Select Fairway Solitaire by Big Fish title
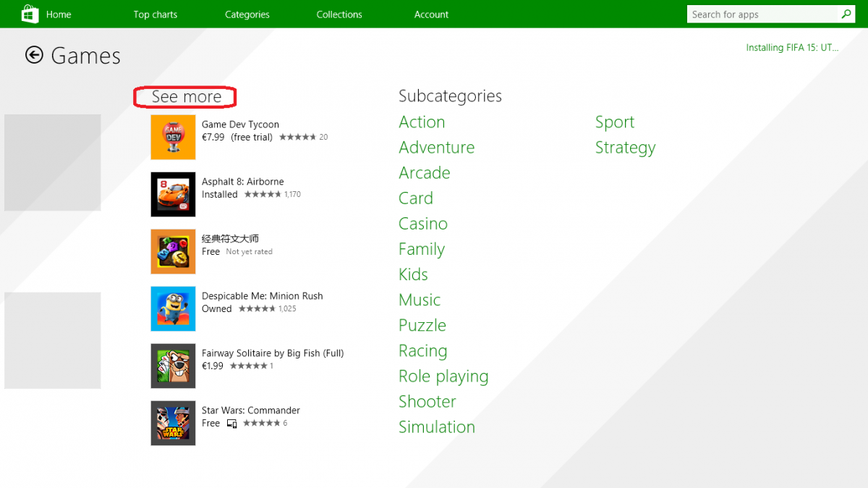This screenshot has height=488, width=868. click(273, 353)
